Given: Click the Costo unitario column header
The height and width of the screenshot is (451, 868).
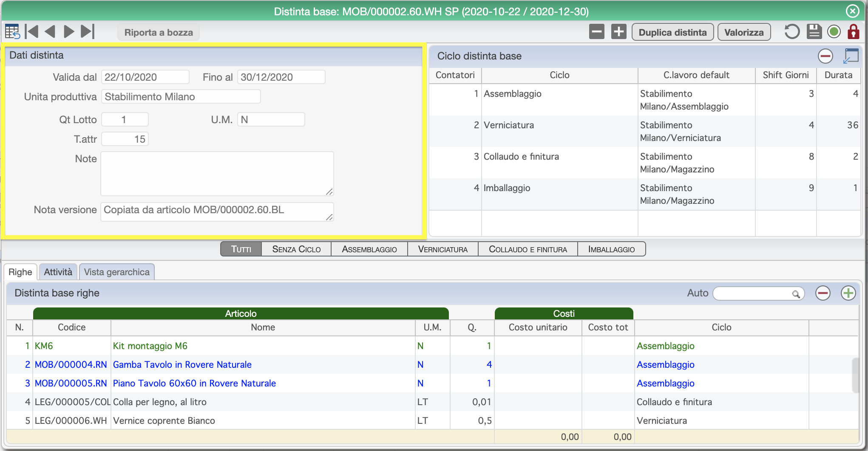Looking at the screenshot, I should (538, 327).
